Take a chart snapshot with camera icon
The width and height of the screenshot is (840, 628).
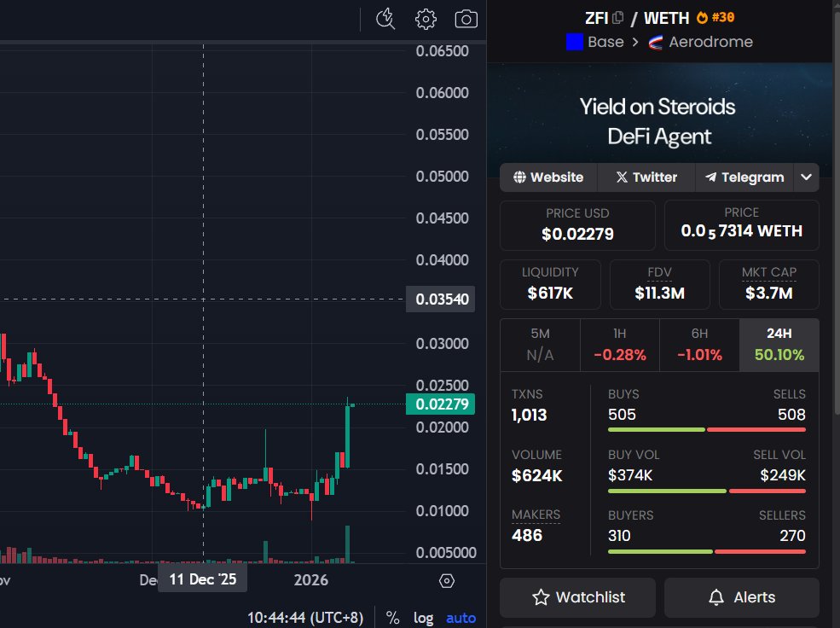pos(466,20)
